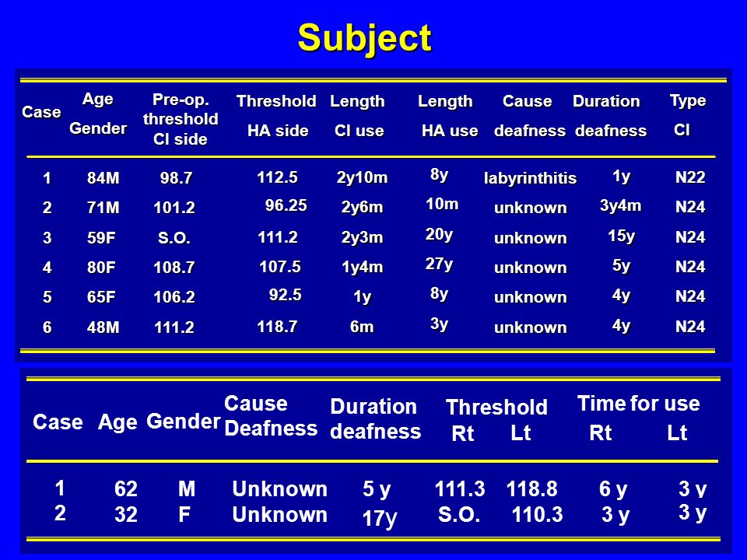Image resolution: width=747 pixels, height=560 pixels.
Task: Click the '2y10m' CI use length
Action: click(x=362, y=177)
